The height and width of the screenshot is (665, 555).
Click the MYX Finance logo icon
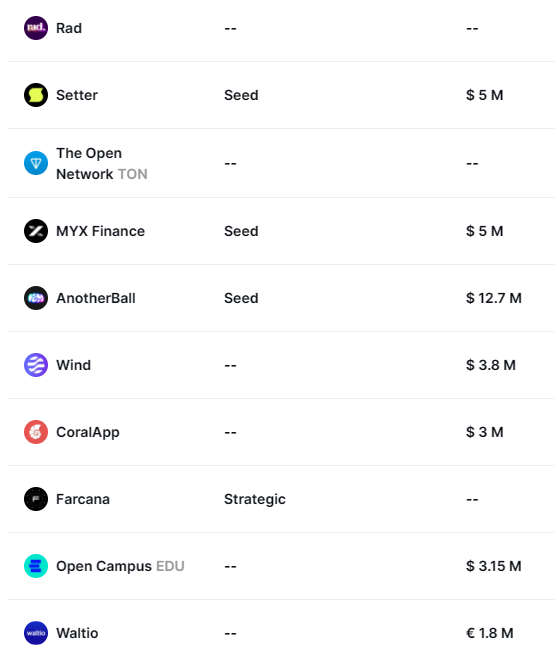pos(36,231)
